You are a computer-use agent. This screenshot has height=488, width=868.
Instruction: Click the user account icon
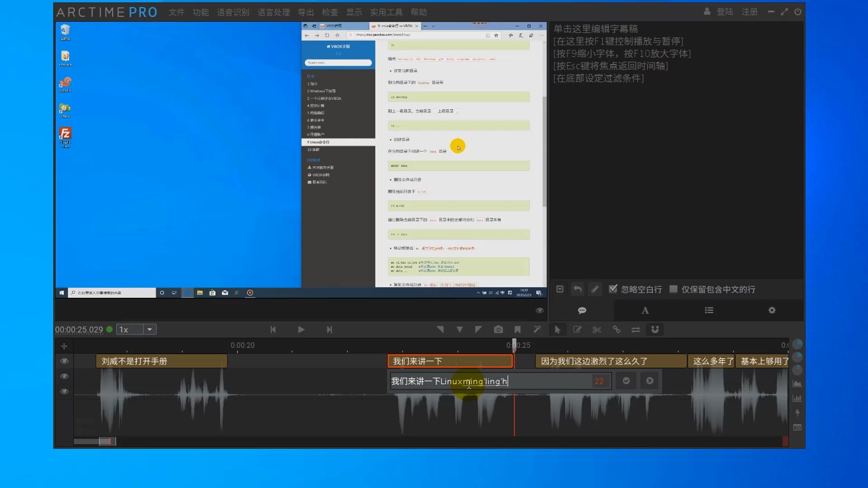tap(707, 12)
